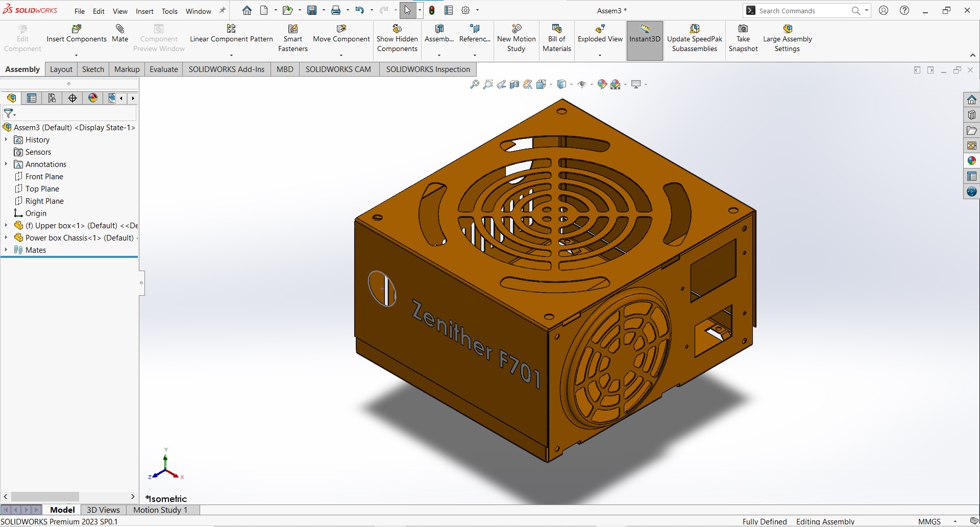Click Insert Components tool
The width and height of the screenshot is (980, 527).
[77, 34]
